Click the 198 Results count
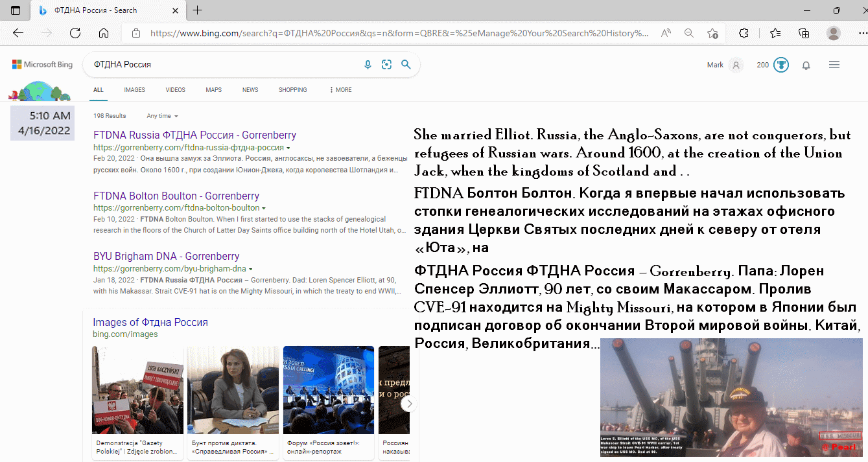The width and height of the screenshot is (868, 462). (x=110, y=116)
